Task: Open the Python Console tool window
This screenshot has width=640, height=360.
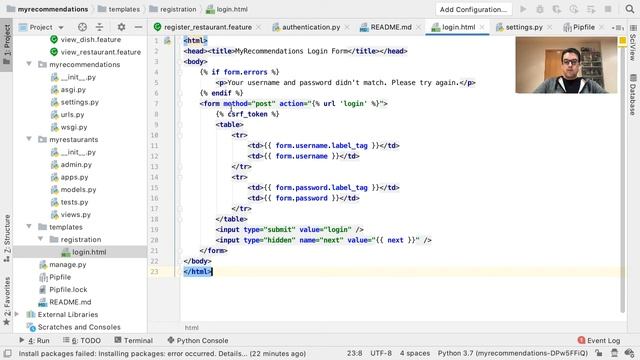Action: [x=198, y=340]
